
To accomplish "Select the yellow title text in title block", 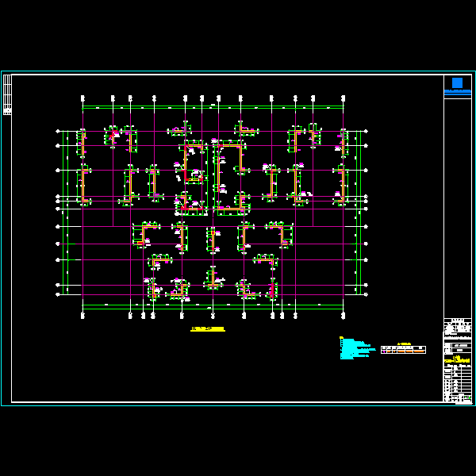I will pos(457,361).
